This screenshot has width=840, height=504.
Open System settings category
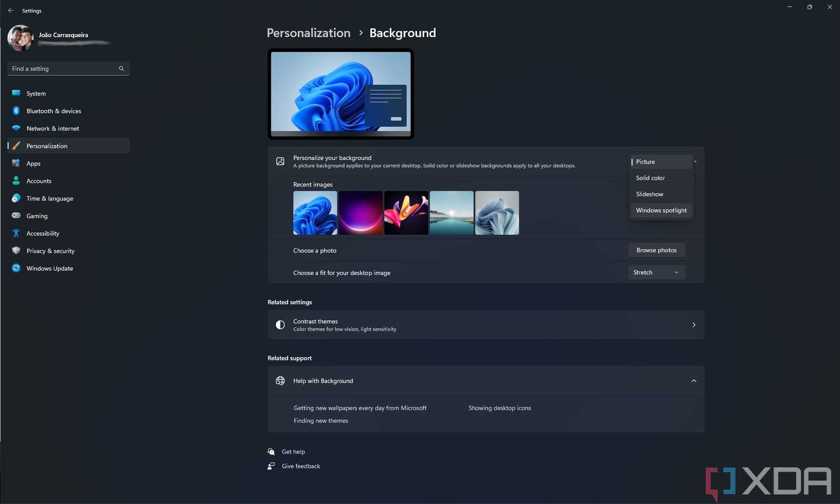pos(68,93)
